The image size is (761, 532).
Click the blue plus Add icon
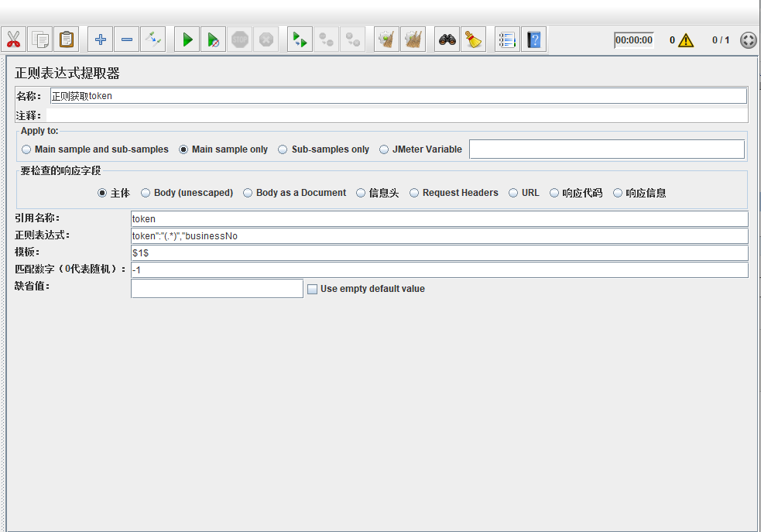[101, 39]
